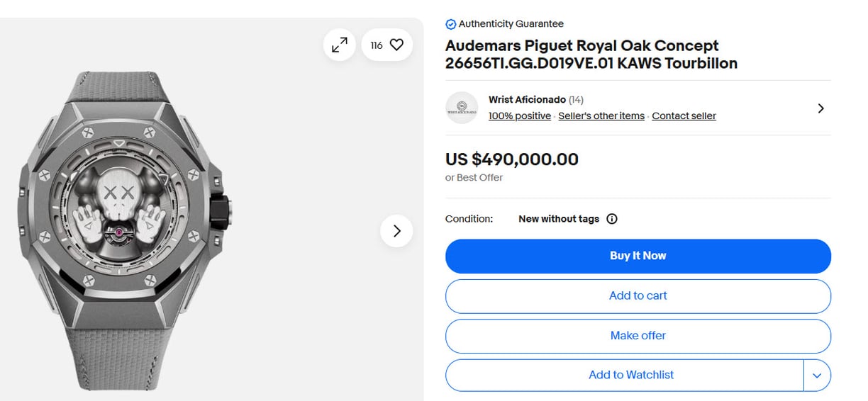Click the 116 watchers count

(377, 45)
